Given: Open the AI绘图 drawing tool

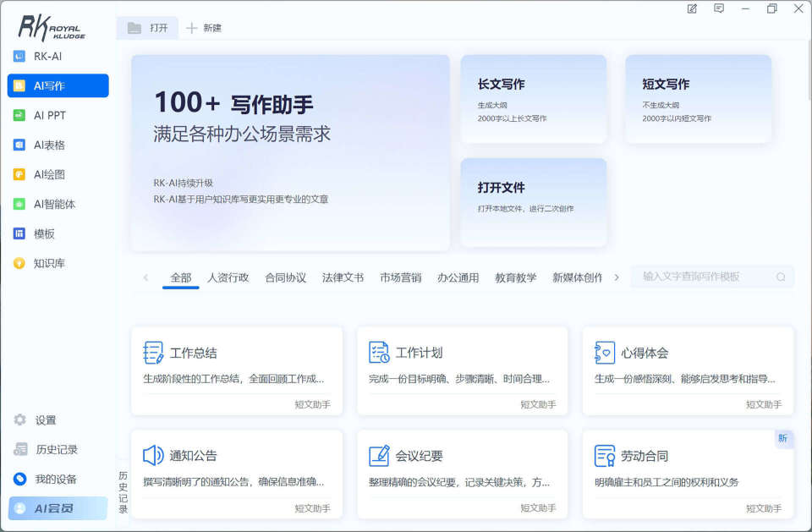Looking at the screenshot, I should [x=49, y=175].
